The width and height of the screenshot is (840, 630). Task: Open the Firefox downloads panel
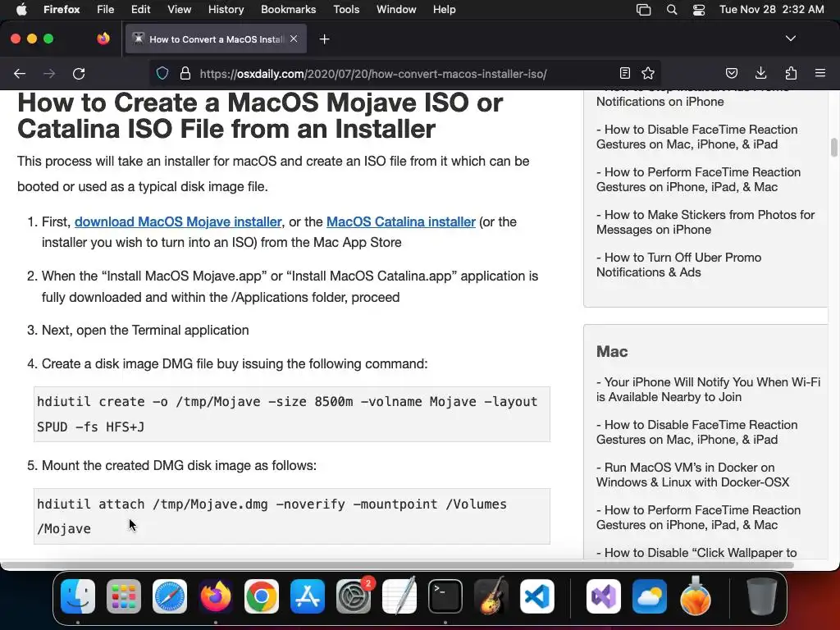(x=760, y=73)
